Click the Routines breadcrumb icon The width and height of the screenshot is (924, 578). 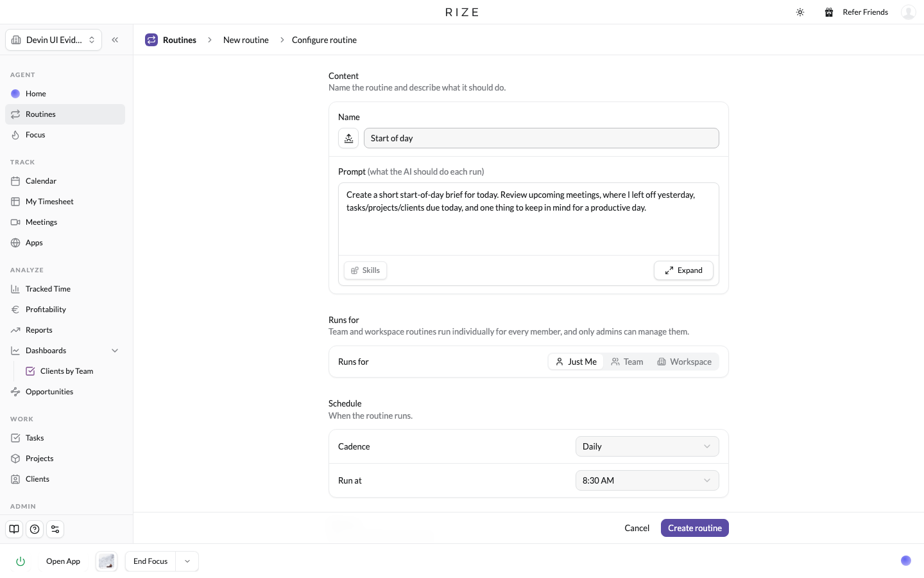pos(151,40)
